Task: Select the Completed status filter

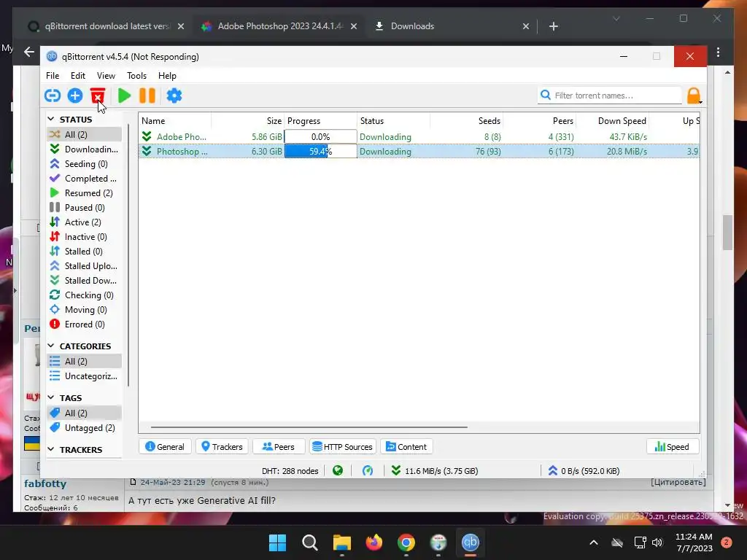Action: tap(84, 179)
